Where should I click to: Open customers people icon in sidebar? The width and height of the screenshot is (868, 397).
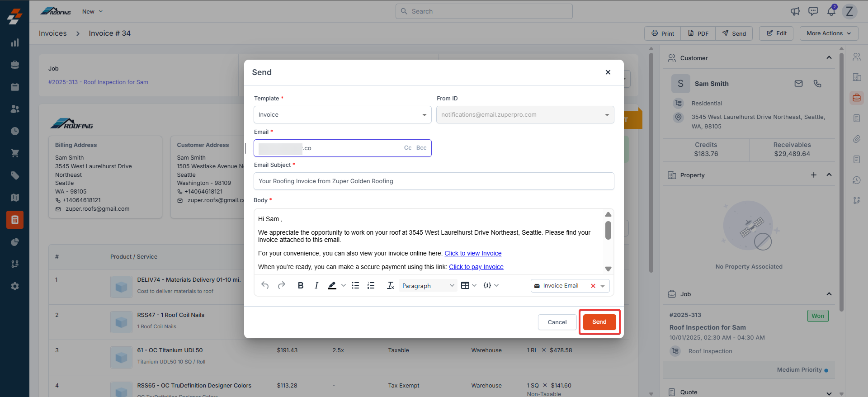(x=15, y=109)
